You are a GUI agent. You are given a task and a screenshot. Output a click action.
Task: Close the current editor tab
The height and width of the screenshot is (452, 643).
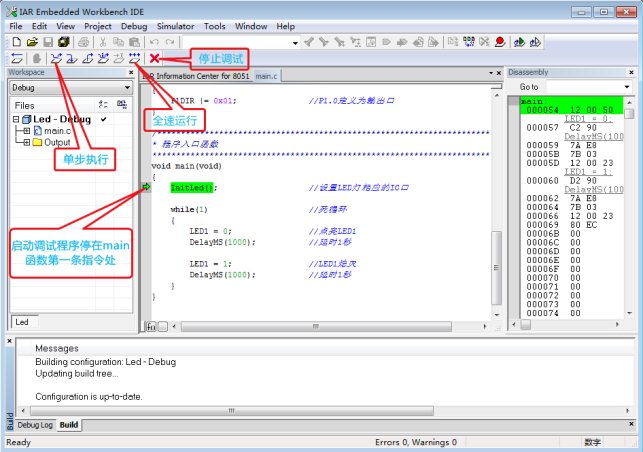tap(499, 73)
